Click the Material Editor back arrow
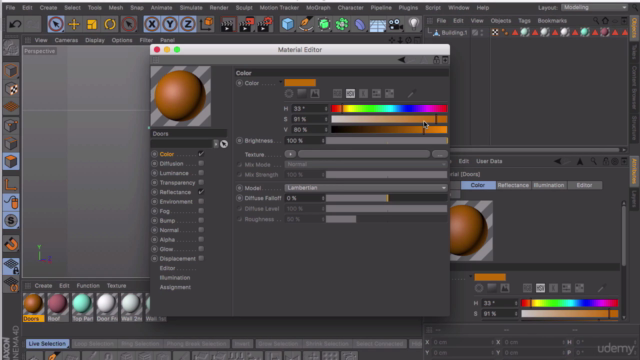This screenshot has height=360, width=640. [x=402, y=60]
